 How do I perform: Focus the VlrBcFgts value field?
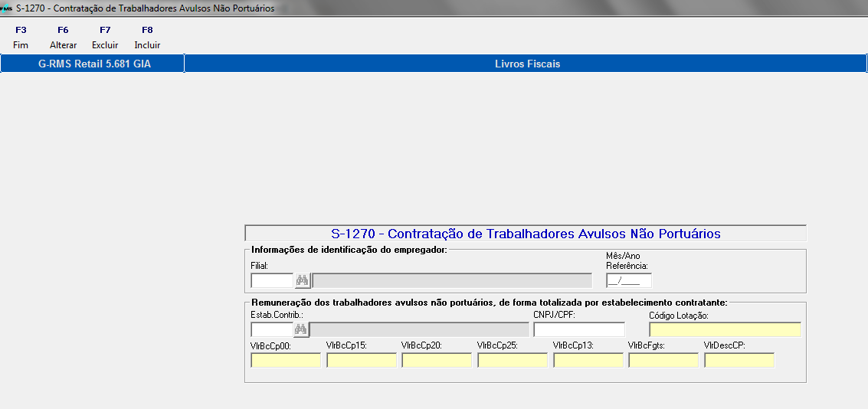pyautogui.click(x=663, y=360)
